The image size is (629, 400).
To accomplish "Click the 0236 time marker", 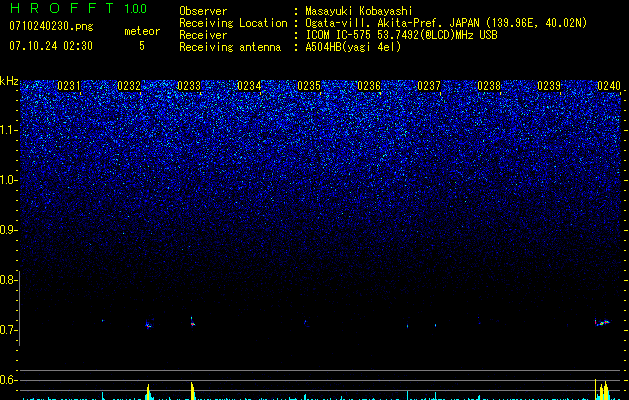I will pos(369,86).
